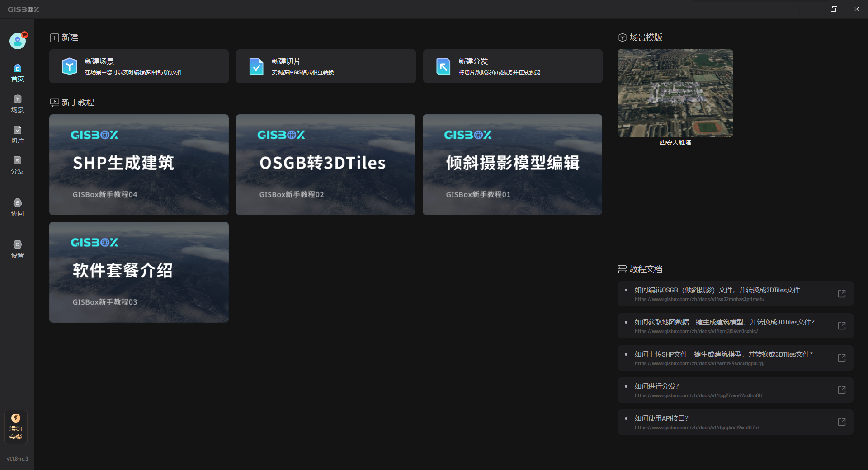Select the 新建分发 card title
This screenshot has width=868, height=470.
click(473, 61)
